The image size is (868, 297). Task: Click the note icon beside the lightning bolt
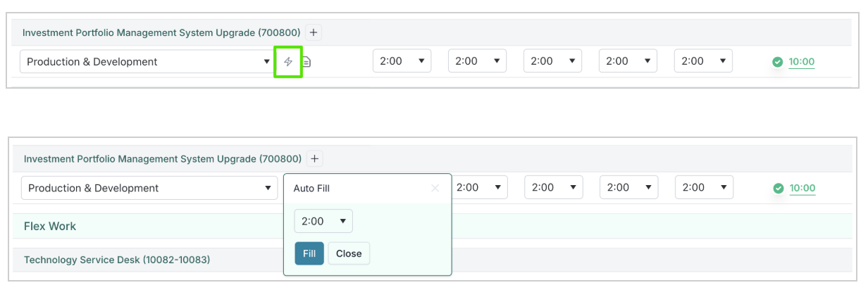point(306,62)
